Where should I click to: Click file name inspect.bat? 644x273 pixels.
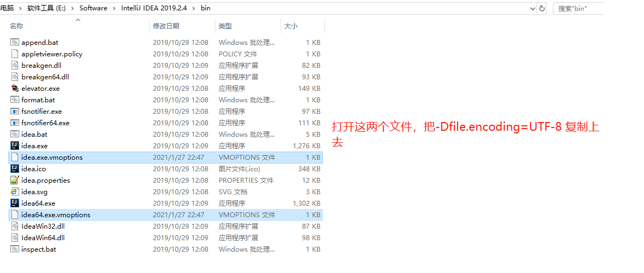(x=38, y=249)
